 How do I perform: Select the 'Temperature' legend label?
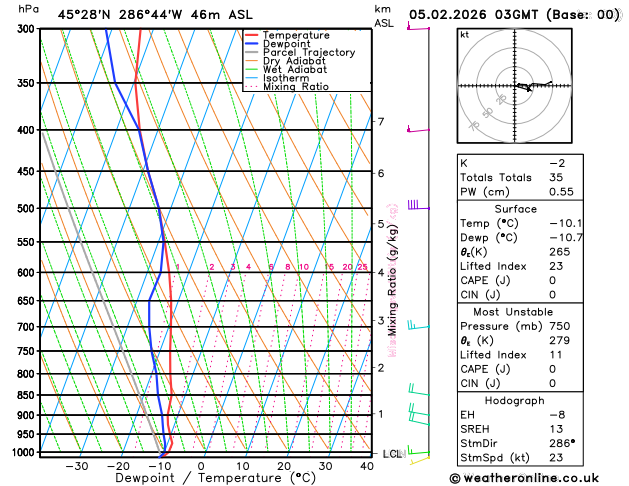click(296, 35)
